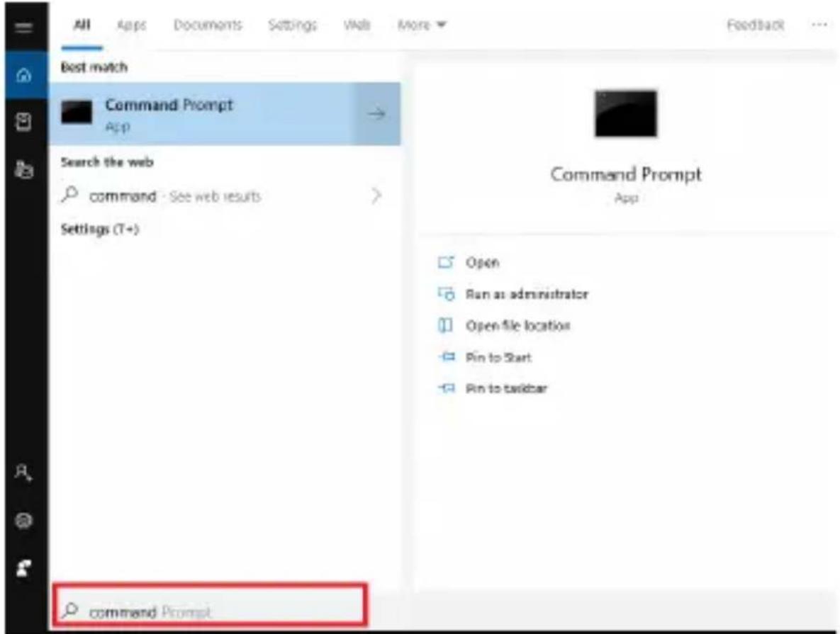
Task: Click the Settings (7+) group heading
Action: (x=100, y=230)
